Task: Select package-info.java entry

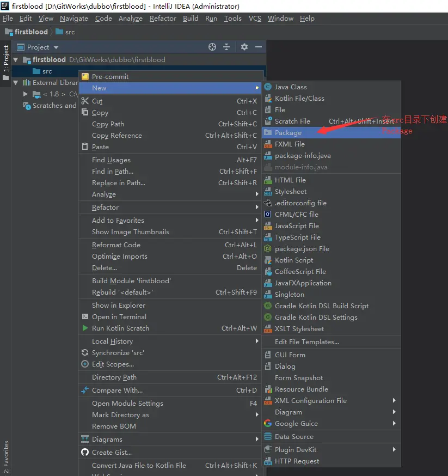Action: [x=331, y=156]
